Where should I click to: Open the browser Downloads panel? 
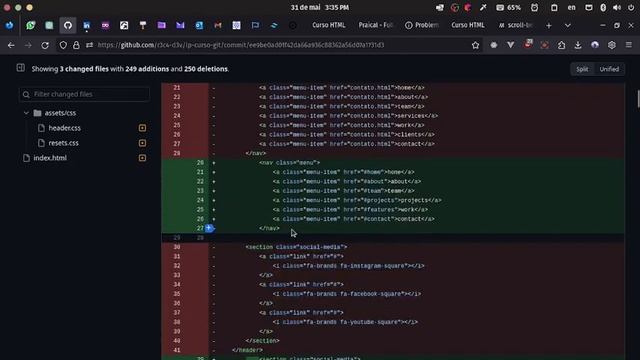pyautogui.click(x=578, y=45)
